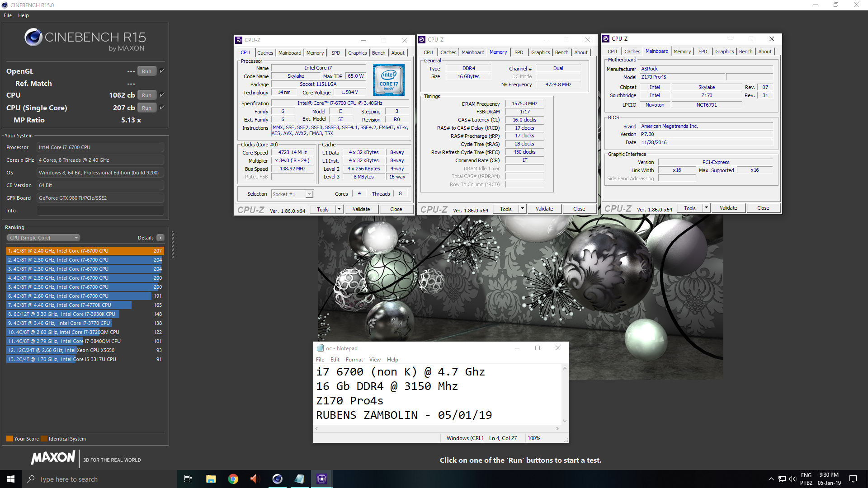Click Close button in Memory CPU-Z window
Image resolution: width=868 pixels, height=488 pixels.
(579, 209)
